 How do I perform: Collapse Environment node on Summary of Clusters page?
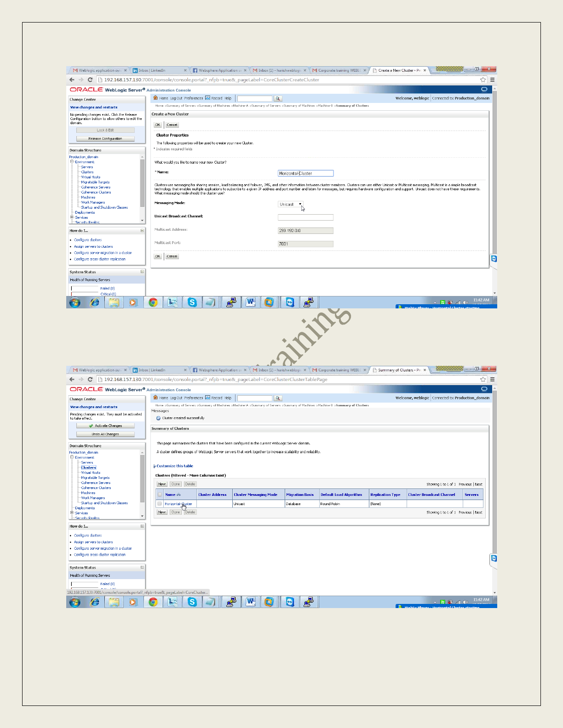pyautogui.click(x=72, y=457)
